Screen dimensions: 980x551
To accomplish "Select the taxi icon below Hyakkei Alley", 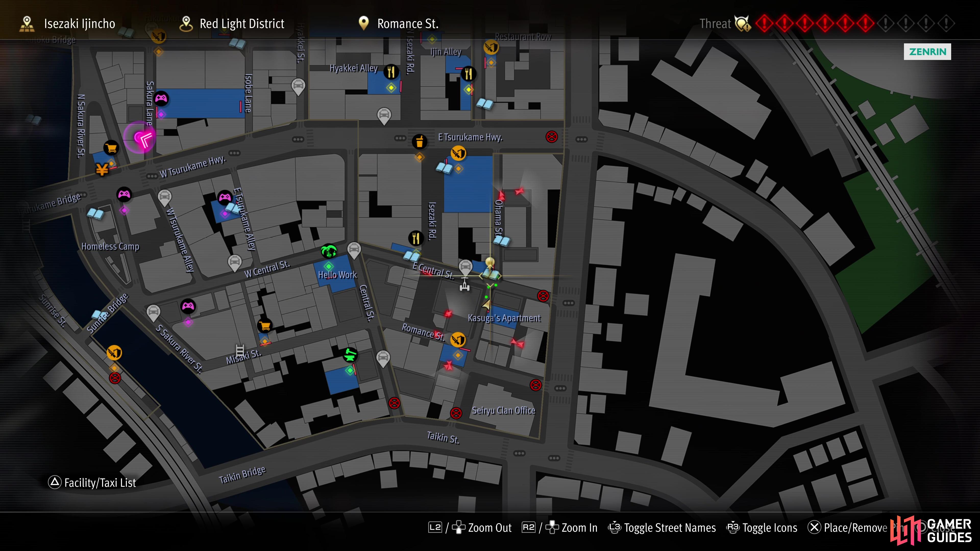I will tap(384, 116).
